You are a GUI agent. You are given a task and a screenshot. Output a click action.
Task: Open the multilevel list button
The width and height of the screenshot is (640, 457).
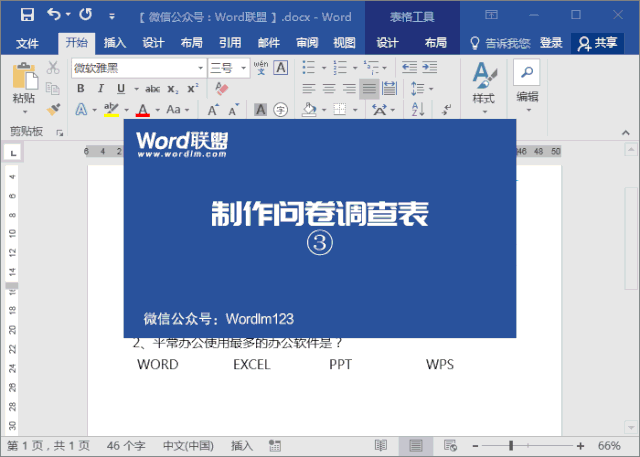pyautogui.click(x=371, y=67)
